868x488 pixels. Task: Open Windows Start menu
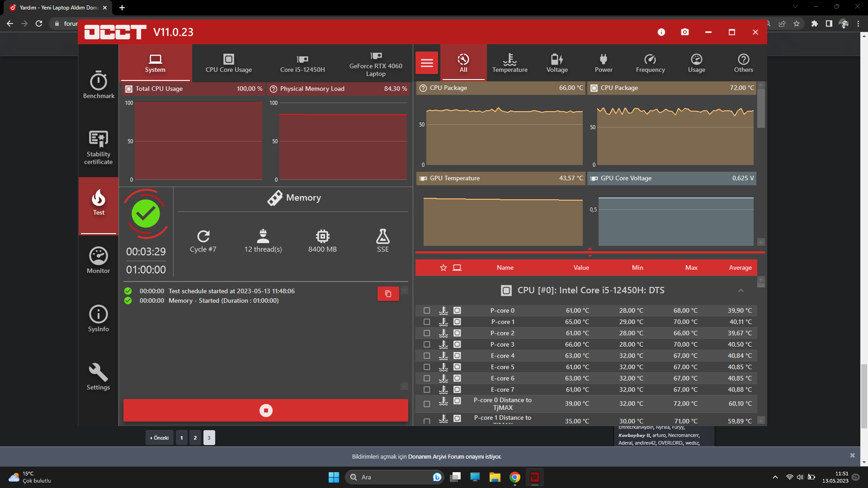[334, 477]
